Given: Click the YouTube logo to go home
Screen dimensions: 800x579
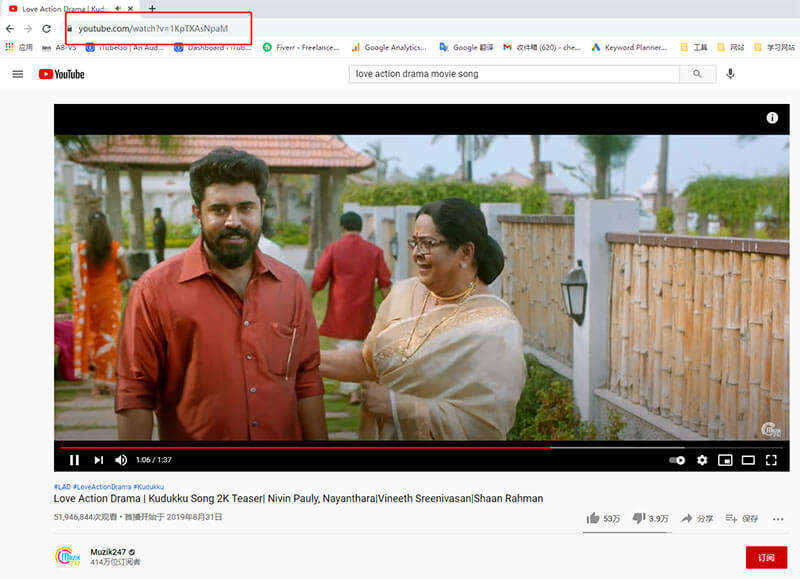Looking at the screenshot, I should 62,73.
